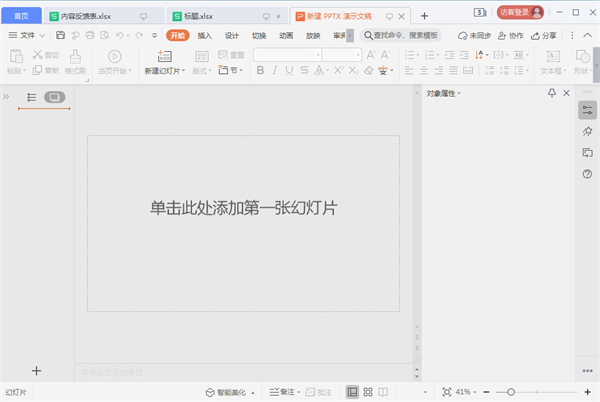
Task: Select normal view button in status bar
Action: pyautogui.click(x=352, y=392)
